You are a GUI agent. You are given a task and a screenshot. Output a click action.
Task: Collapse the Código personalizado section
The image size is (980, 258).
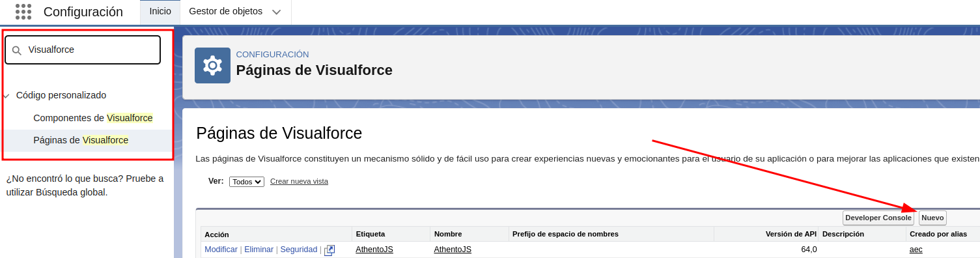tap(6, 95)
